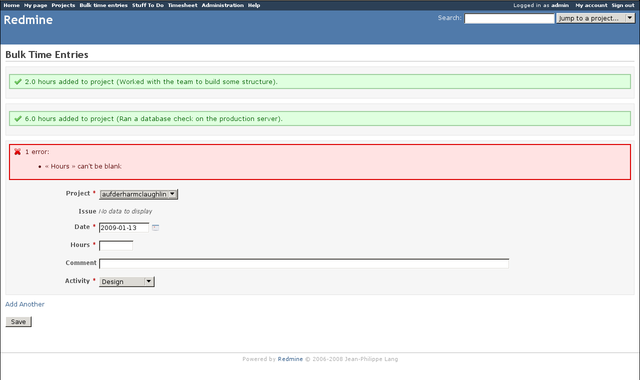Open My page from top menu
This screenshot has width=640, height=380.
(36, 5)
